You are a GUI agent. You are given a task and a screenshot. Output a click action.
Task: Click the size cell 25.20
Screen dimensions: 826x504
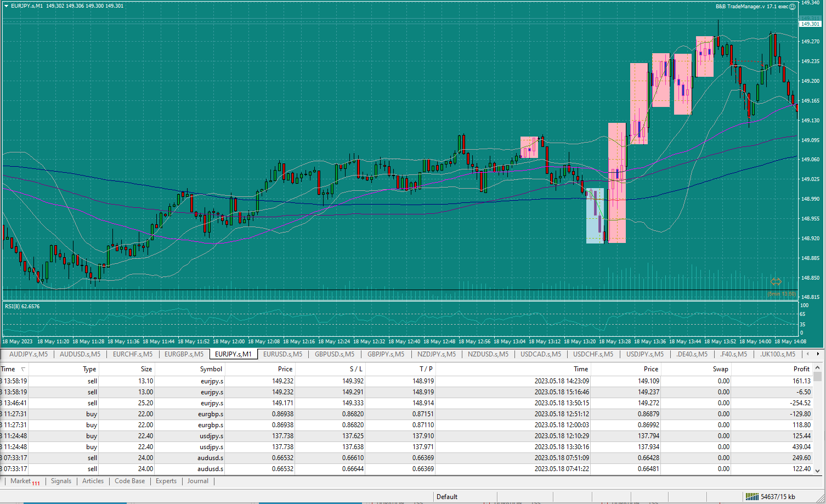145,403
